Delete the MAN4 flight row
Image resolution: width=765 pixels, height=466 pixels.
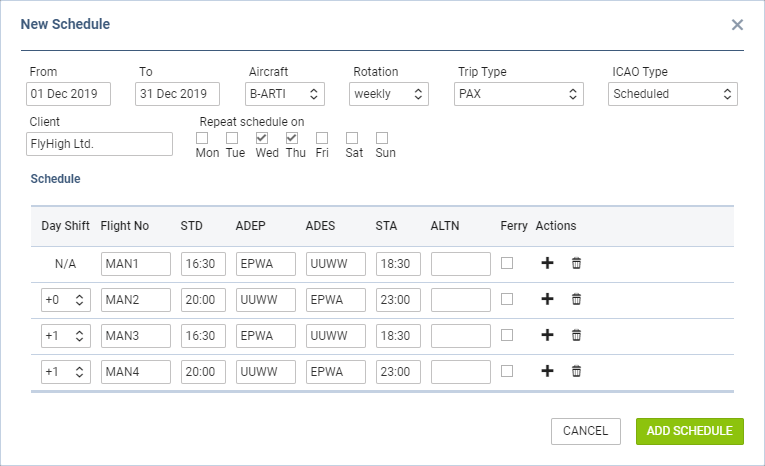click(576, 371)
